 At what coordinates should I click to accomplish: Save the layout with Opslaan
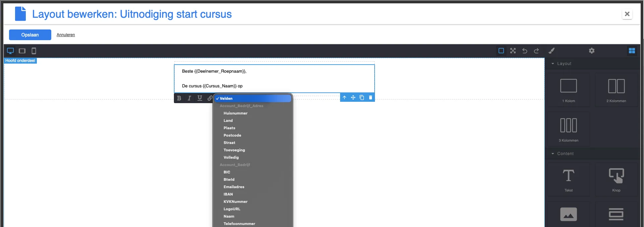[30, 35]
